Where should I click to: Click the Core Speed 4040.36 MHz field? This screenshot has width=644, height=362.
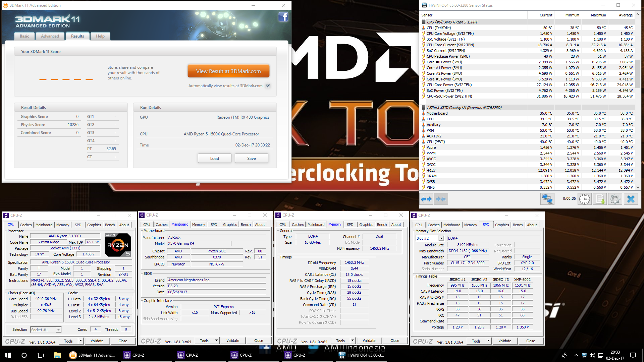[x=46, y=299]
